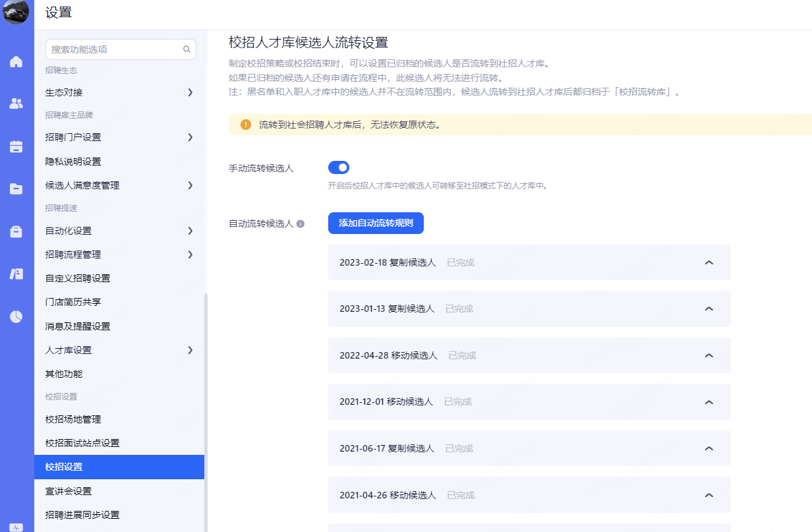Open 消息及提醒设置 settings page
This screenshot has width=812, height=532.
pos(78,326)
